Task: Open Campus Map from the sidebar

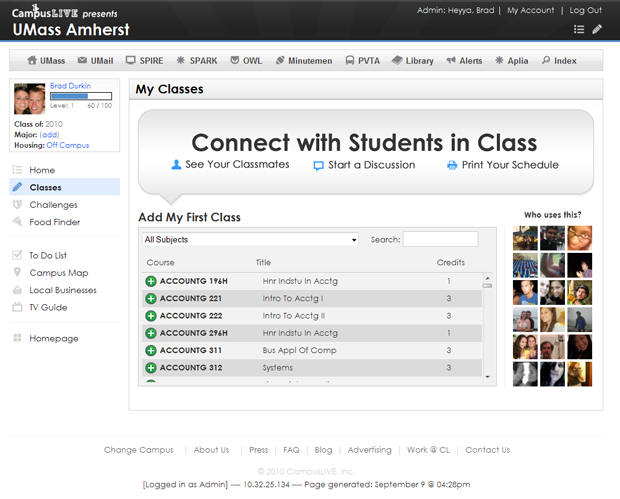Action: (x=58, y=273)
